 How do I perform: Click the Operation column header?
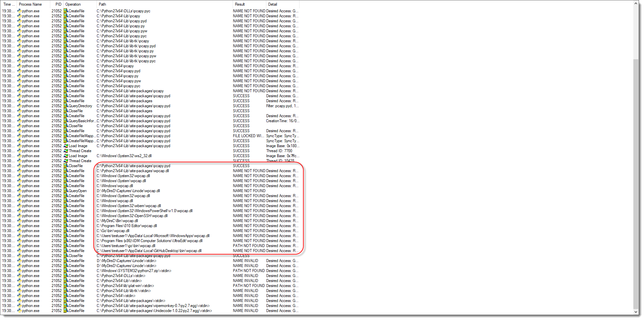click(73, 4)
